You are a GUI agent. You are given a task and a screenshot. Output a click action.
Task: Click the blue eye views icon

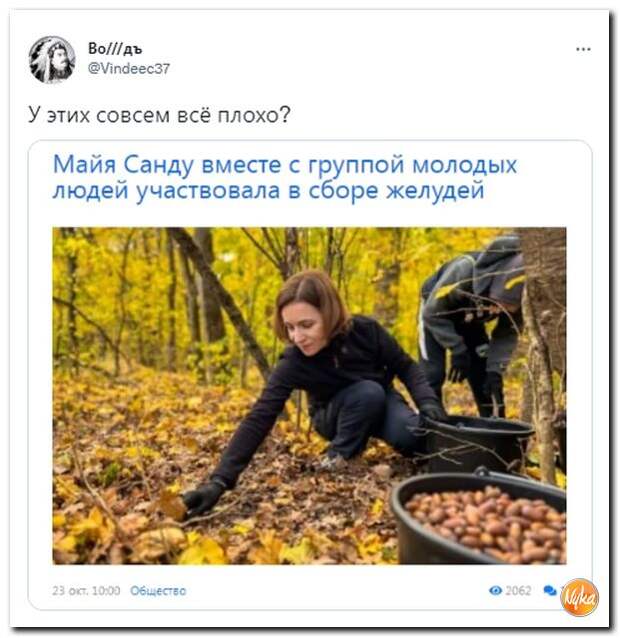point(495,590)
